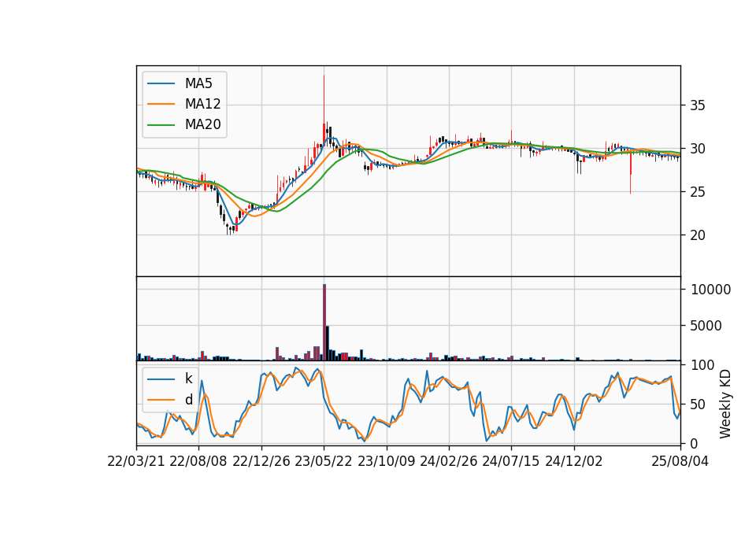Click the blue MA5 line sample in legend
Viewport: 756px width, 543px height.
coord(161,83)
